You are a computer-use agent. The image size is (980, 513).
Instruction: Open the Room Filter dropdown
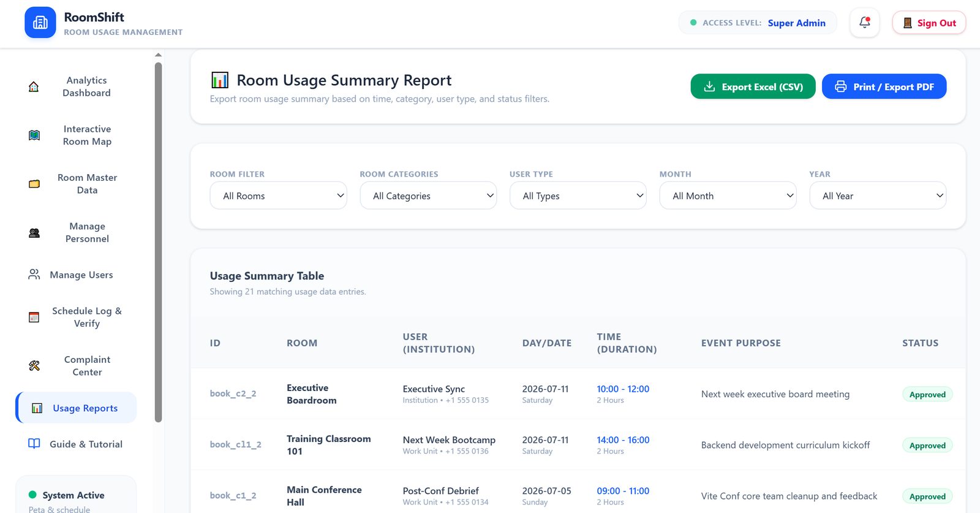278,196
